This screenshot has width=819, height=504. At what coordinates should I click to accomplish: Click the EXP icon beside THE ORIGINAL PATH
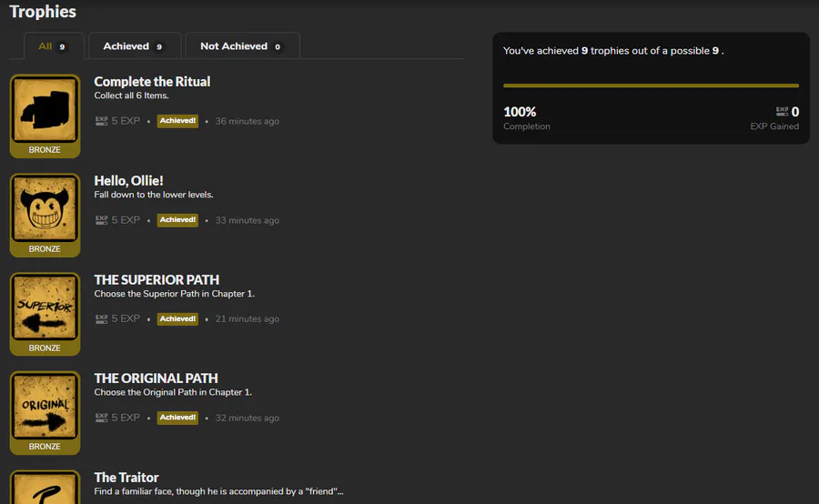[101, 418]
